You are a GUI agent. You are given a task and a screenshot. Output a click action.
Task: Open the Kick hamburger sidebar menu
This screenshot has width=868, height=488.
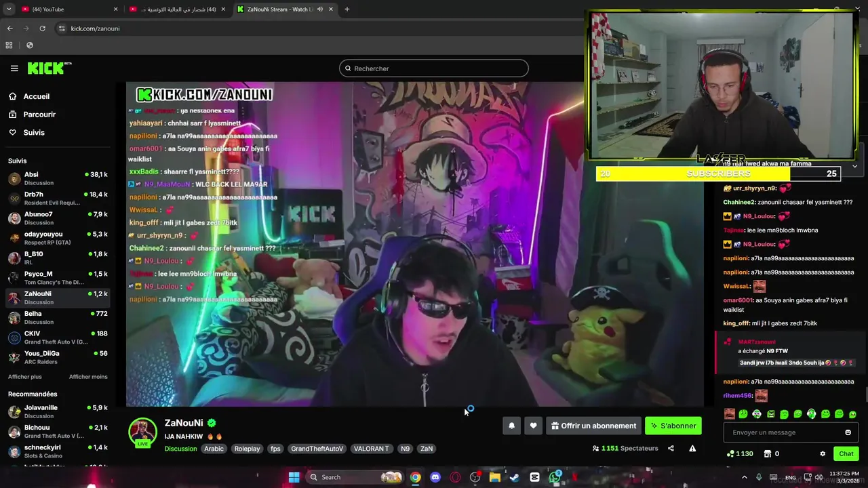click(x=14, y=68)
